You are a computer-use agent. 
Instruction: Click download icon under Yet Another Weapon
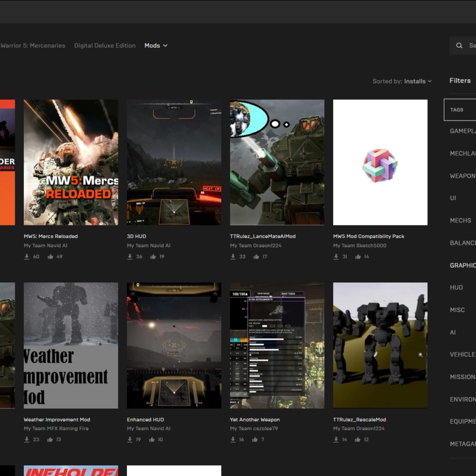point(233,440)
